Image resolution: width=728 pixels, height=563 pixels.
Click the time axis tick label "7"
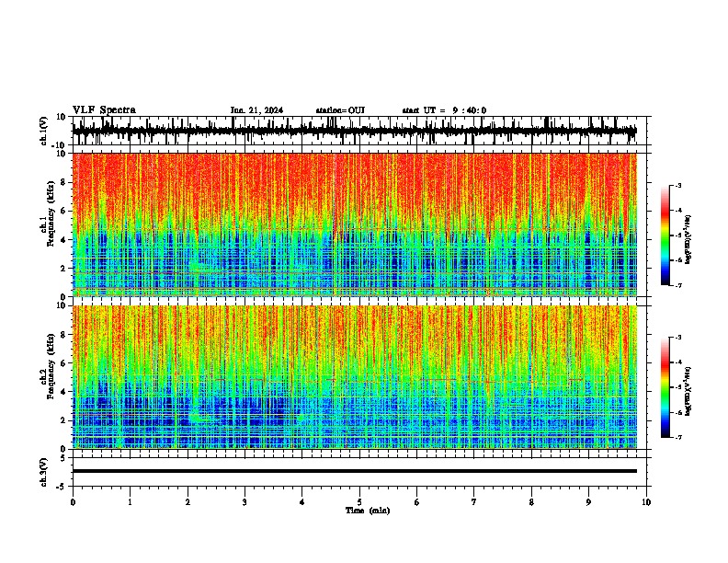click(x=474, y=502)
